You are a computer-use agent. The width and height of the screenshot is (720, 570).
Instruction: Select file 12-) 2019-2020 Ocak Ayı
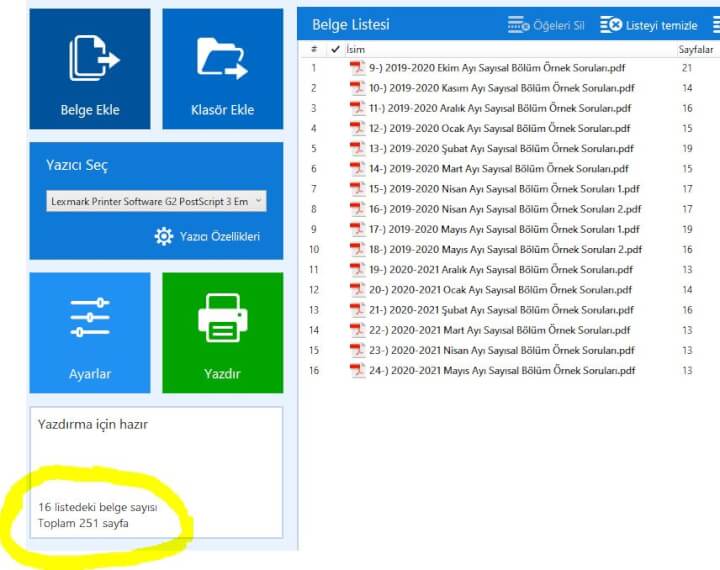click(499, 129)
